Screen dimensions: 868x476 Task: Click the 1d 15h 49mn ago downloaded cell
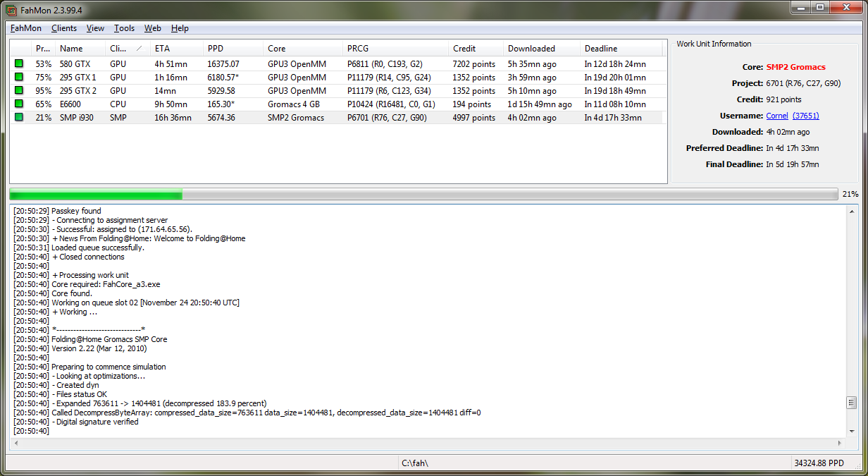pos(540,104)
